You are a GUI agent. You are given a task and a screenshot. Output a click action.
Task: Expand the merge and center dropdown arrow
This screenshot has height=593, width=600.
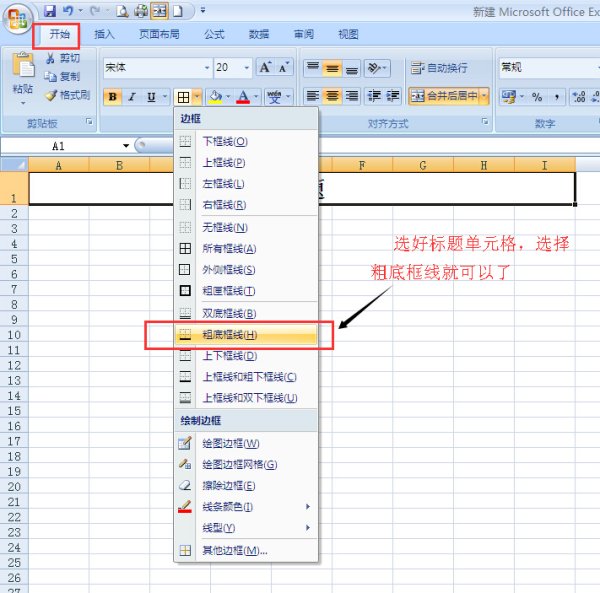point(484,96)
